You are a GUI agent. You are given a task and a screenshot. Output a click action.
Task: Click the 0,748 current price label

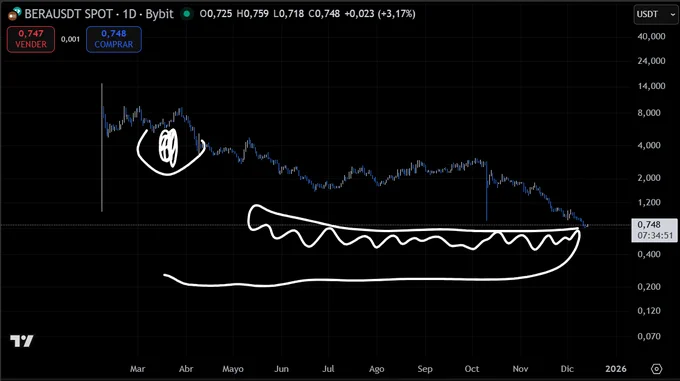[x=654, y=230]
